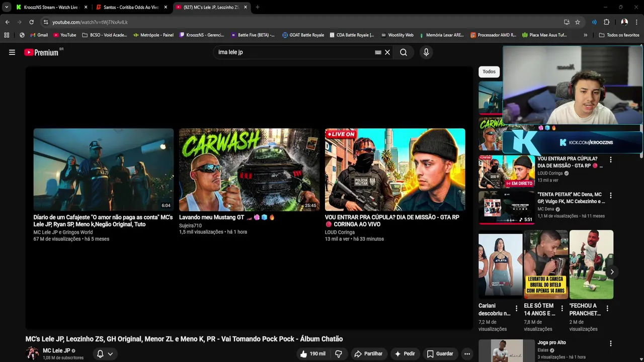Screen dimensions: 644x362
Task: Switch to the KroozzNS Stream tab
Action: [51, 7]
